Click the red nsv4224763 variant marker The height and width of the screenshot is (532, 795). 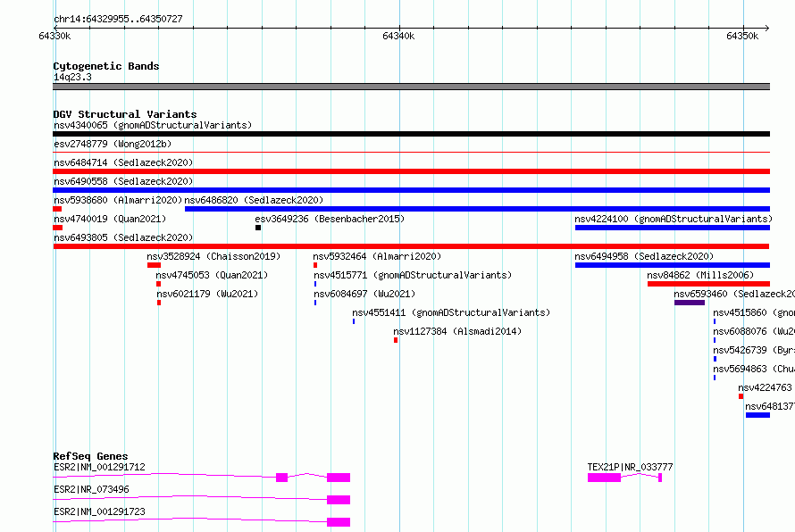pyautogui.click(x=741, y=396)
